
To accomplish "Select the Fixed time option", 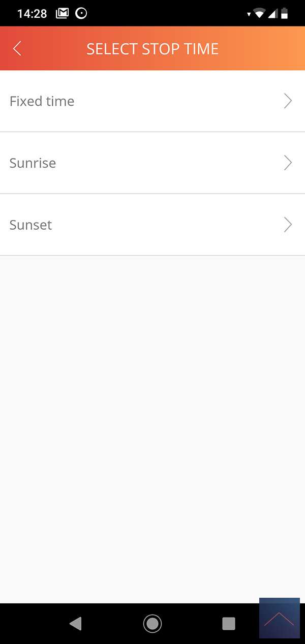I will point(42,101).
